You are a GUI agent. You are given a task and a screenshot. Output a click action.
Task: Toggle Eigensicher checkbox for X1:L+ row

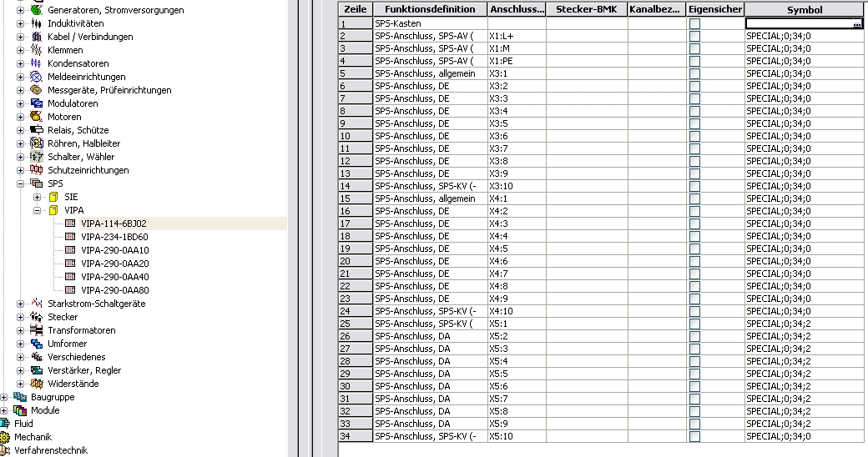[694, 36]
